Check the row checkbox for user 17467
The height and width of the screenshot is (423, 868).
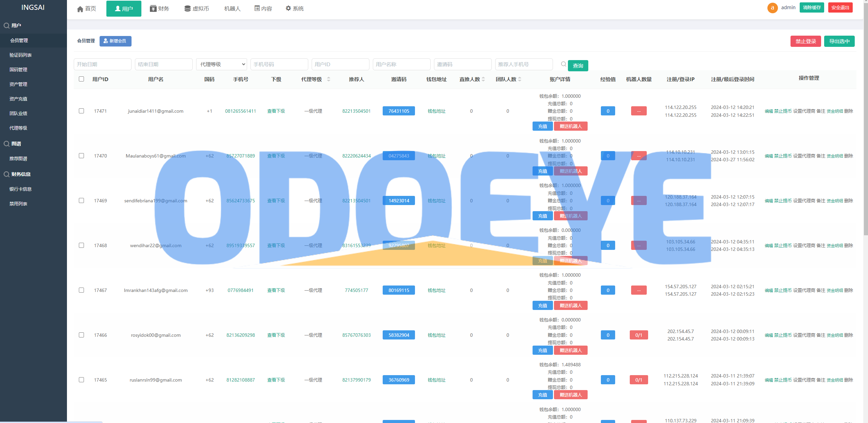[81, 290]
